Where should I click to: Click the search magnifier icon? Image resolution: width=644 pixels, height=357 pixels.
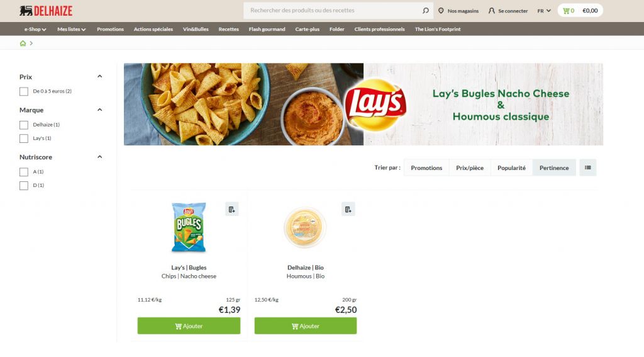[426, 11]
